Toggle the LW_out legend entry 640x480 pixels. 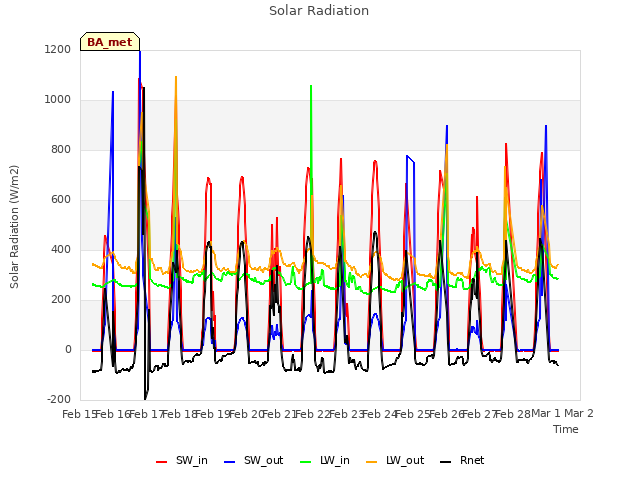click(x=395, y=461)
